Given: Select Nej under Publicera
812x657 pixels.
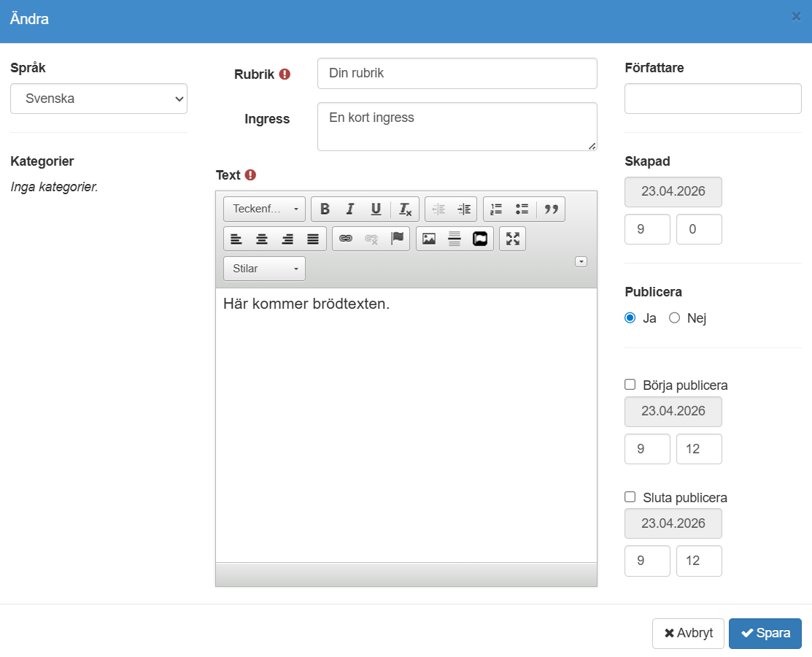Looking at the screenshot, I should tap(675, 318).
